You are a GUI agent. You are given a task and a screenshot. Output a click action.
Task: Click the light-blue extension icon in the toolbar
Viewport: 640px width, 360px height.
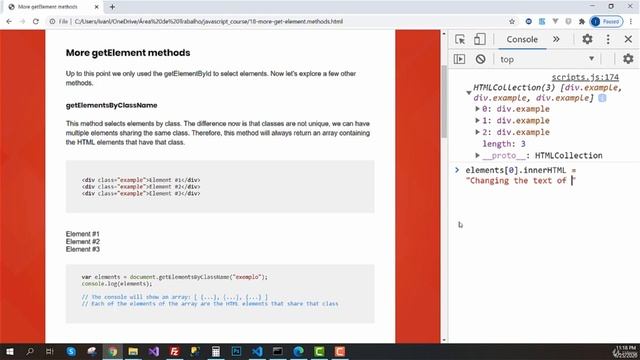pyautogui.click(x=542, y=21)
